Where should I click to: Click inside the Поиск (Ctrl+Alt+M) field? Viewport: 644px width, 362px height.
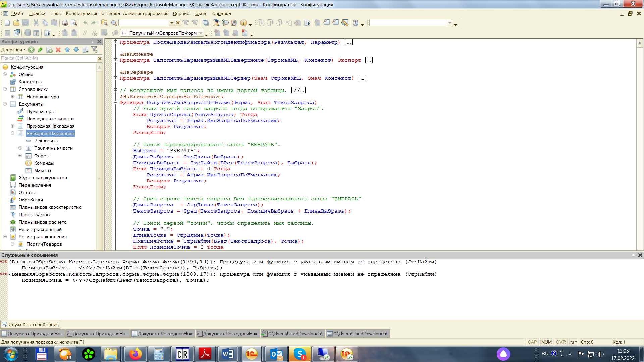point(48,58)
